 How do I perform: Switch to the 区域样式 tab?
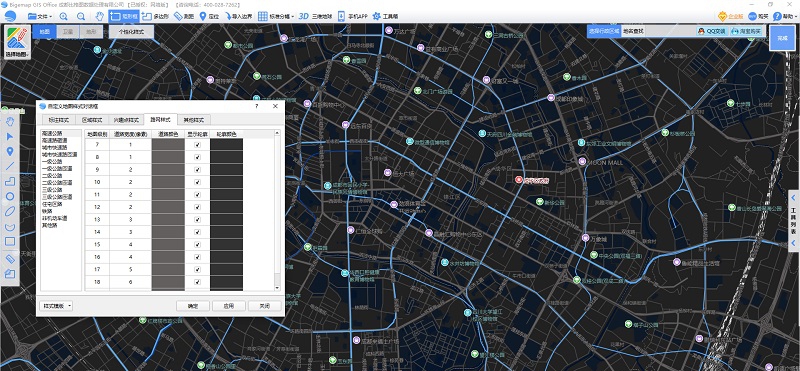[x=92, y=120]
